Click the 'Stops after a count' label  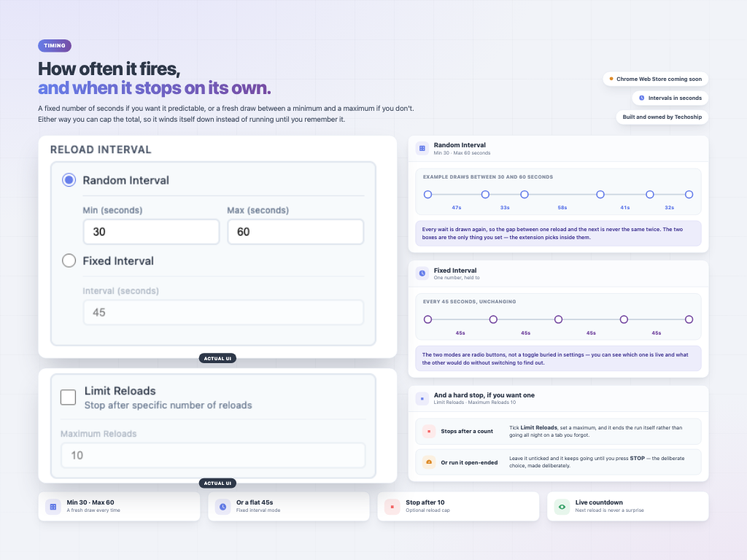(x=467, y=432)
